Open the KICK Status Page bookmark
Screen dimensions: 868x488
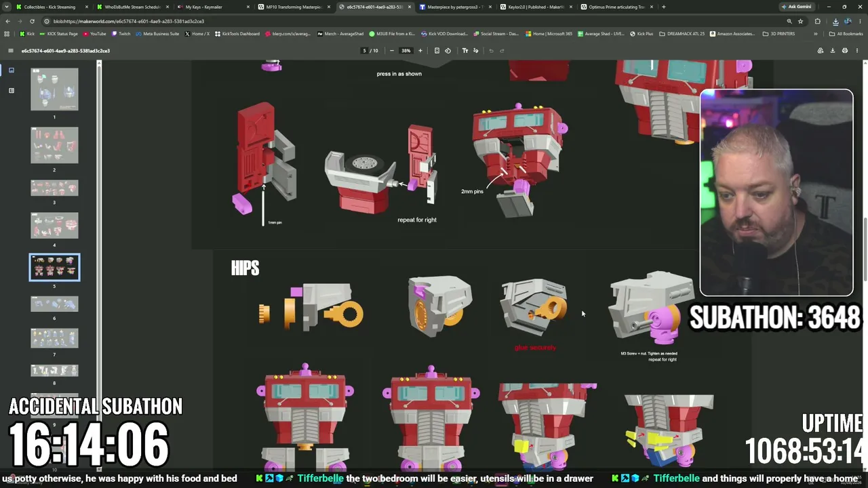[58, 34]
